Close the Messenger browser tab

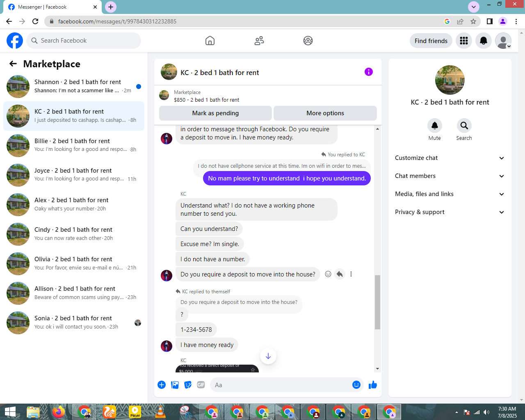pos(95,7)
